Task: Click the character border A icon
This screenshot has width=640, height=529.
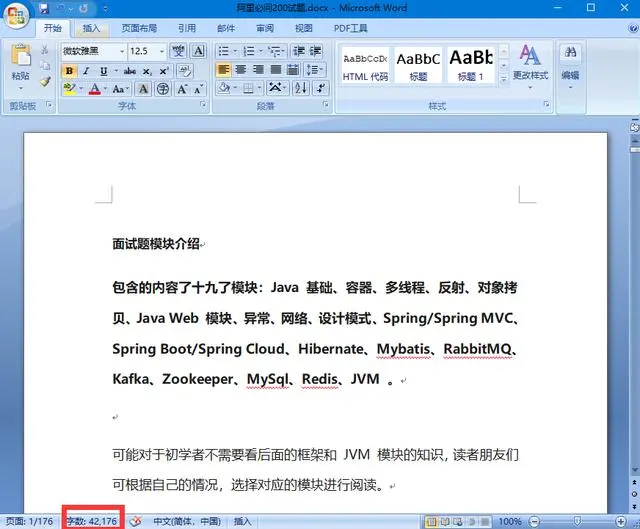Action: coord(198,51)
